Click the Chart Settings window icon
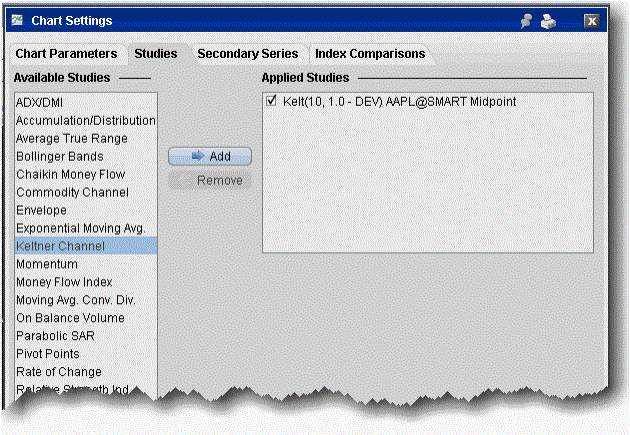 point(18,20)
